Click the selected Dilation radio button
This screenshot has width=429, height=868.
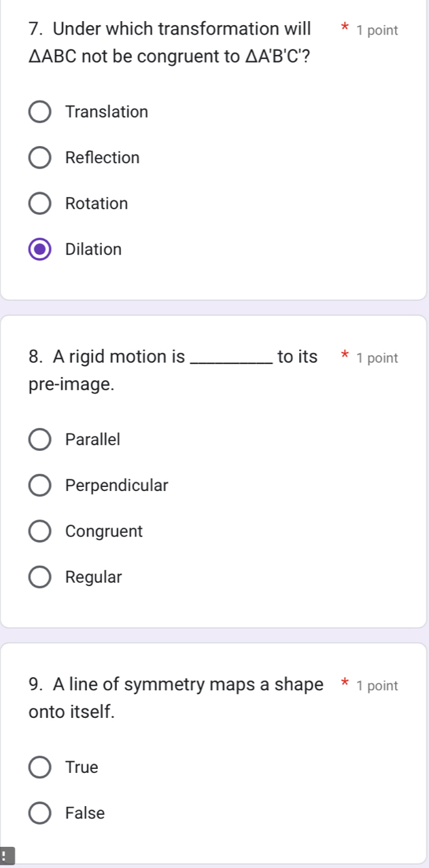pos(40,250)
